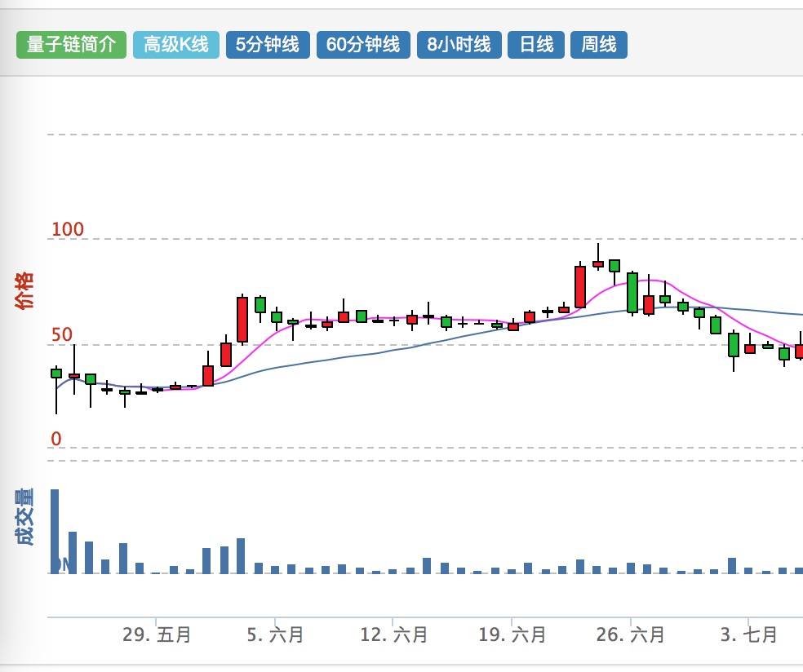
Task: Click the 19. 六月 date axis label
Action: [x=512, y=634]
